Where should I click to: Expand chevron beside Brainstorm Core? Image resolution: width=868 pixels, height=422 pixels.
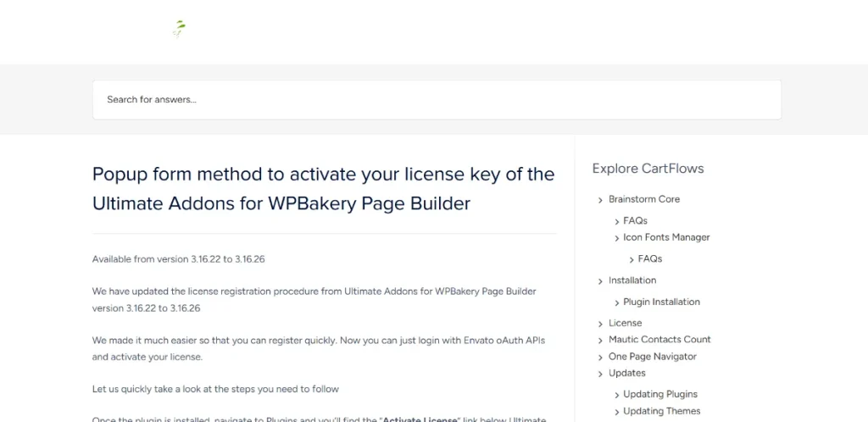coord(600,200)
